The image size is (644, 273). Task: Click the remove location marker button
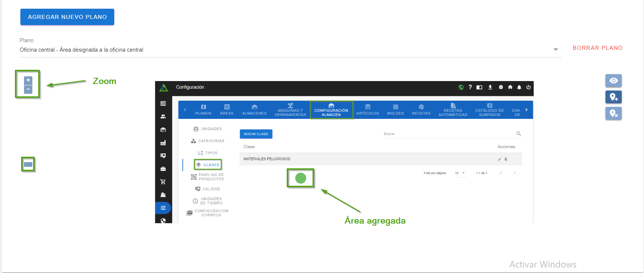tap(613, 113)
